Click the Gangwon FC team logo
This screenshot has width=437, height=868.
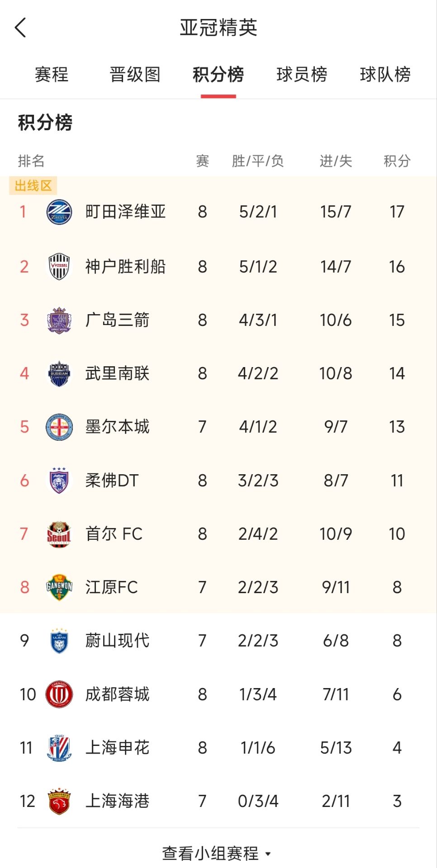point(59,587)
